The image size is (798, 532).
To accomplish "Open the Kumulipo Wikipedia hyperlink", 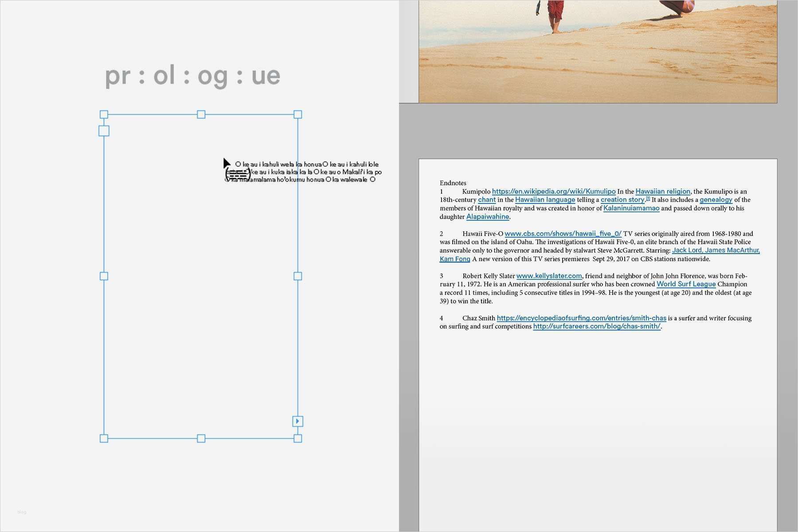I will (554, 191).
